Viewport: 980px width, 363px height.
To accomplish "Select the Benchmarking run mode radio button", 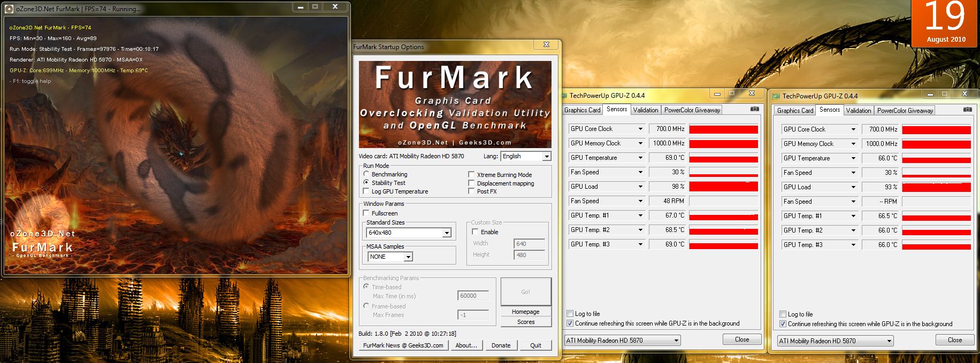I will tap(366, 174).
